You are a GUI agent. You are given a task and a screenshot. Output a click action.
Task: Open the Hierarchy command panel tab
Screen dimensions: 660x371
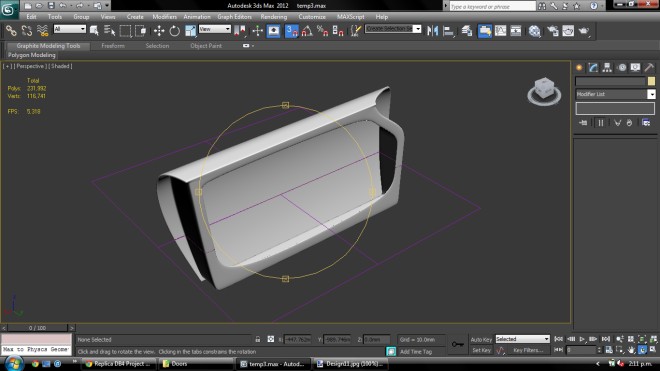click(x=607, y=67)
